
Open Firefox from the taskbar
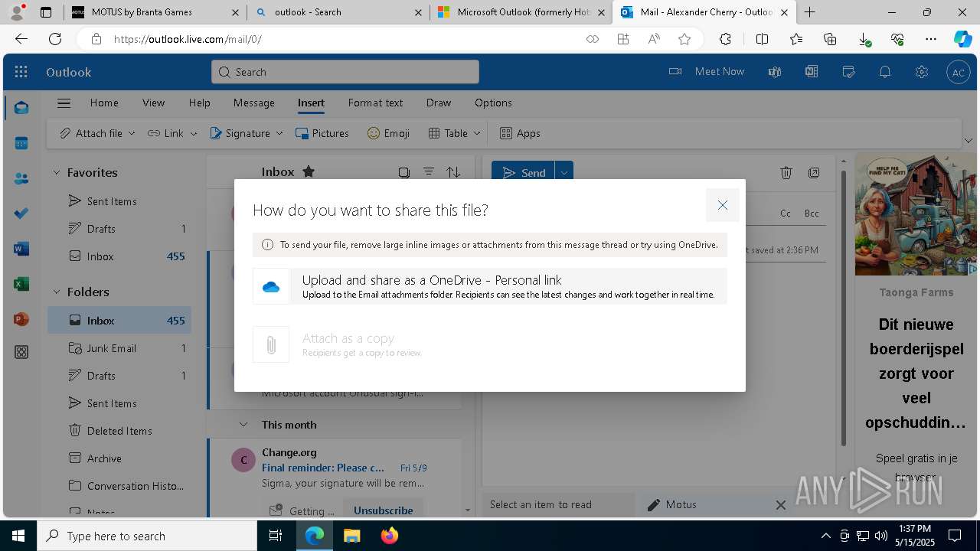coord(390,536)
